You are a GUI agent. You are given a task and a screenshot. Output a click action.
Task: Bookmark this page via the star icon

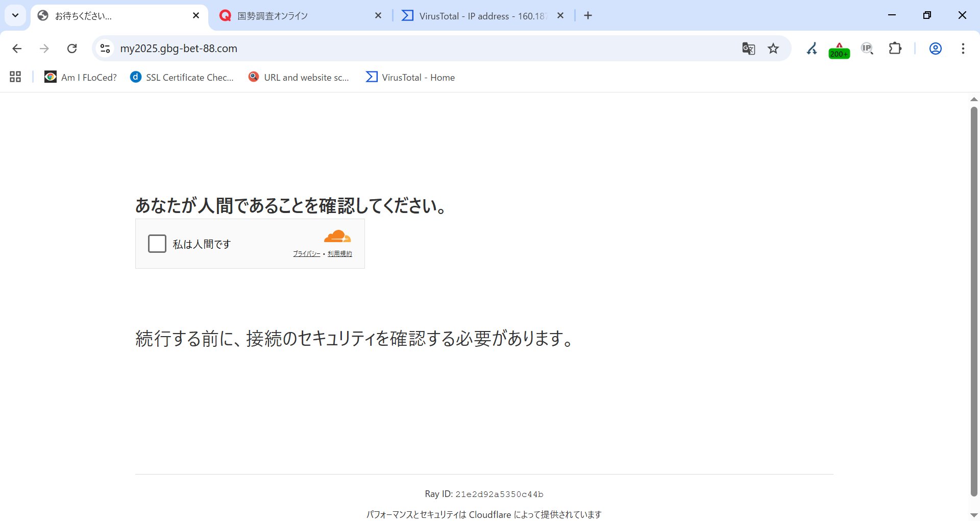[773, 49]
